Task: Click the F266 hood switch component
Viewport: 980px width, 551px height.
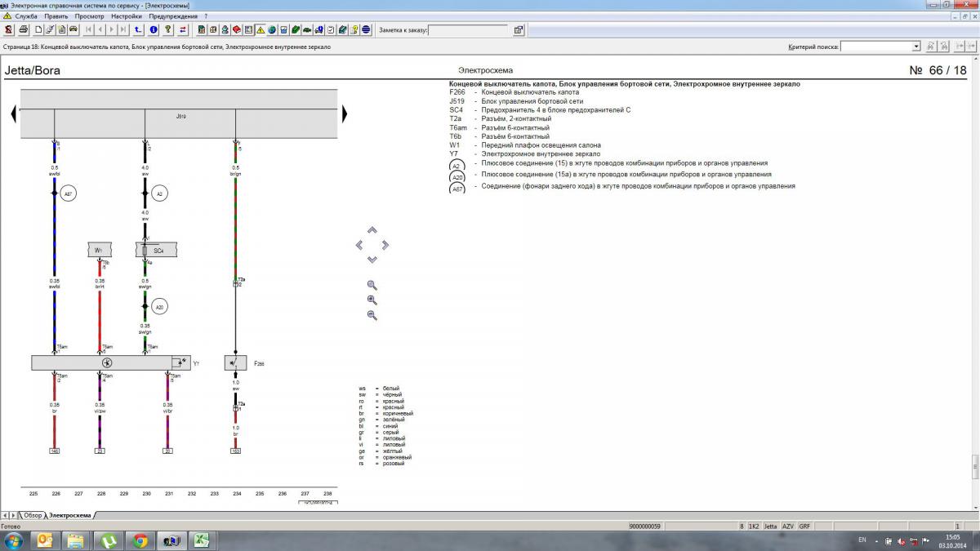Action: point(235,363)
